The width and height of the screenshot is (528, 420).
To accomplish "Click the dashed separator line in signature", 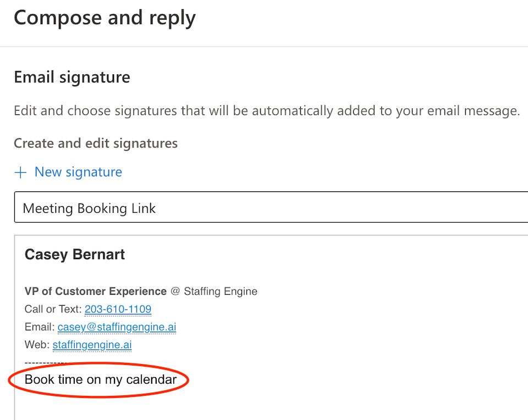I will 44,362.
